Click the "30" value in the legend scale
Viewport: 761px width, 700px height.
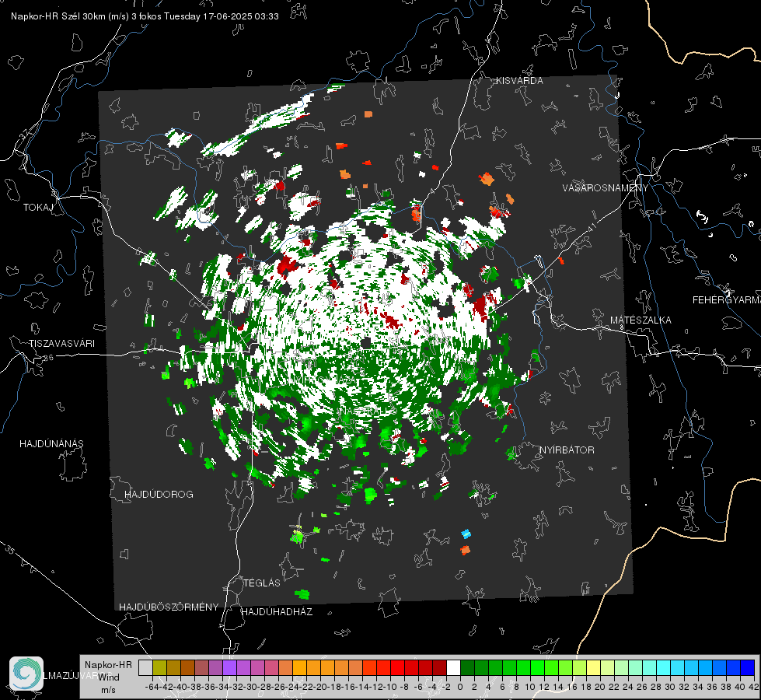(670, 687)
